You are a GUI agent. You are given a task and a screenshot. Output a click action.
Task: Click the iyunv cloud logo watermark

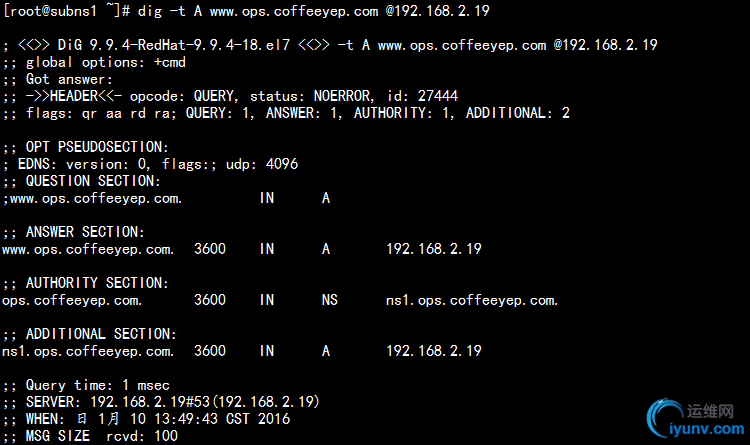pos(663,416)
